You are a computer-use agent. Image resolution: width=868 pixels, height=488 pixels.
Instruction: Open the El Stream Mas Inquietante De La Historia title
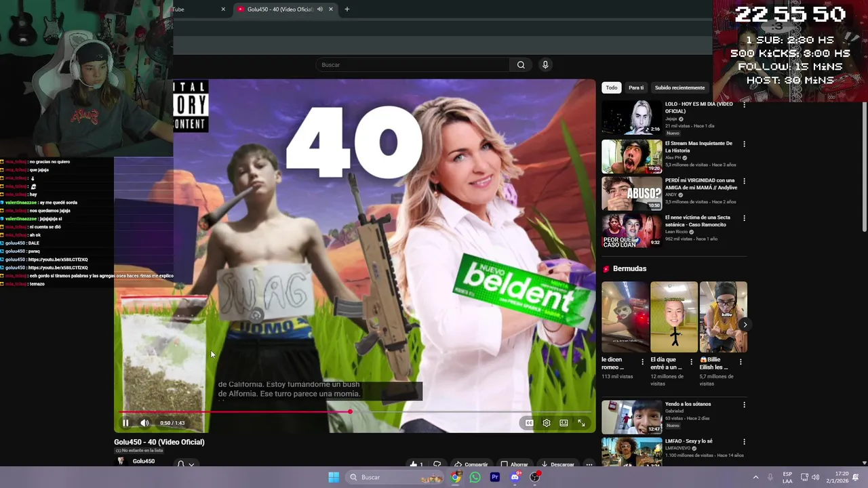point(698,147)
